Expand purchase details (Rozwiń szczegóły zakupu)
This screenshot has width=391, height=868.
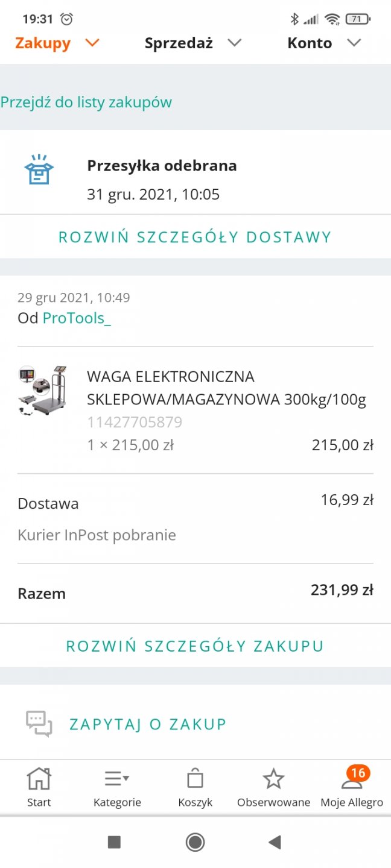click(195, 646)
